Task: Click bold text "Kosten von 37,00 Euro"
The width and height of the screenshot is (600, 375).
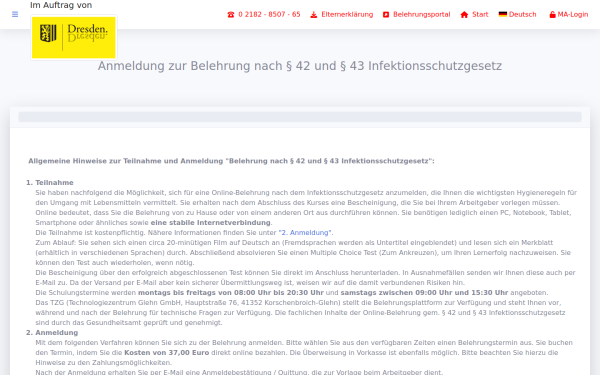Action: (x=166, y=352)
